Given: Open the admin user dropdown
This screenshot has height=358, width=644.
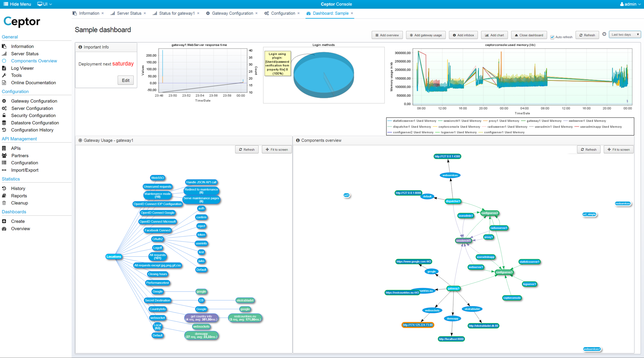Looking at the screenshot, I should [630, 4].
